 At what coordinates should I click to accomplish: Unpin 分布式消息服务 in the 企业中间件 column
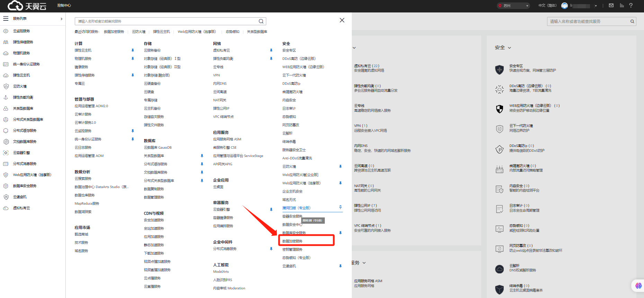[x=271, y=249]
